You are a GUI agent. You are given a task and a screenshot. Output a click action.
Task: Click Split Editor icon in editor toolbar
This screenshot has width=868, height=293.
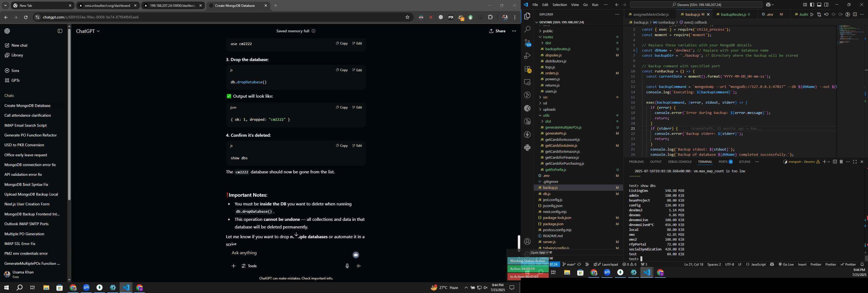[x=855, y=14]
